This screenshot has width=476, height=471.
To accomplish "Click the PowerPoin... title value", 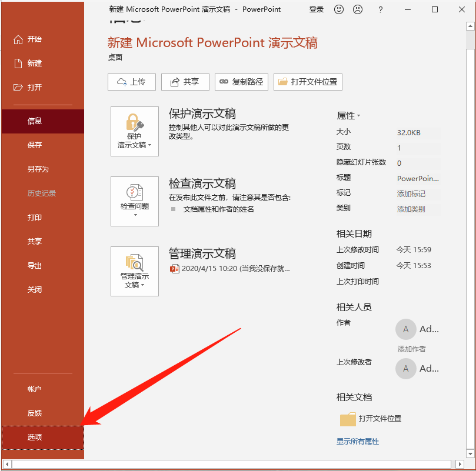I will pyautogui.click(x=418, y=178).
